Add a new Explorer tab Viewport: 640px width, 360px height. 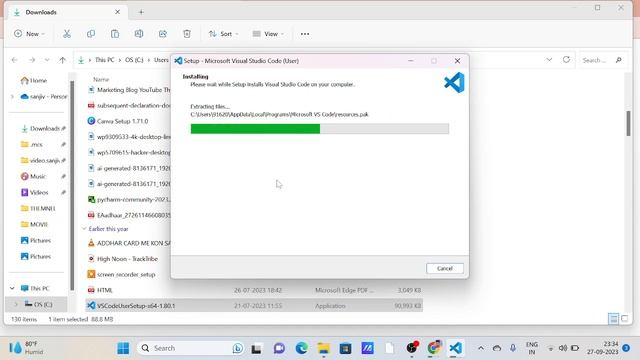[x=141, y=12]
